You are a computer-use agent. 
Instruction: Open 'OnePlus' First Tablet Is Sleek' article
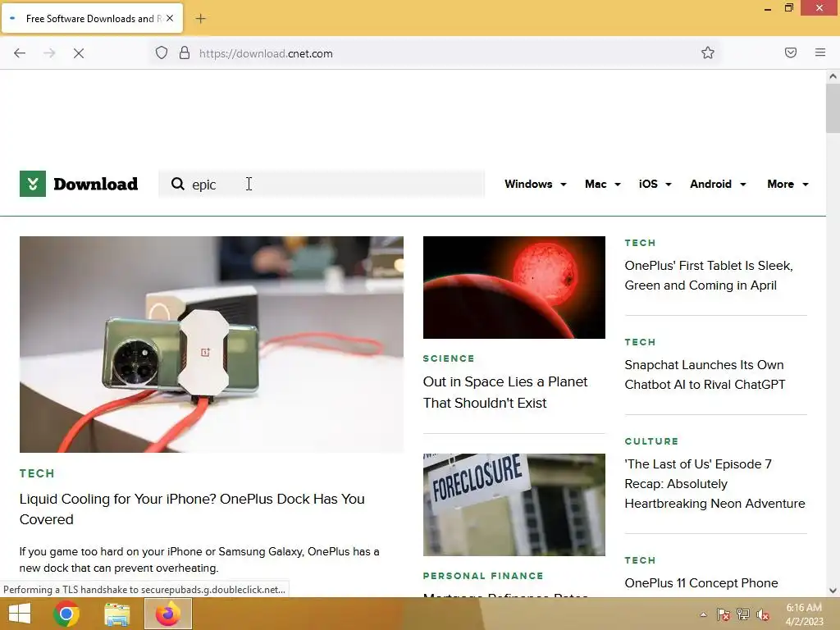click(709, 276)
